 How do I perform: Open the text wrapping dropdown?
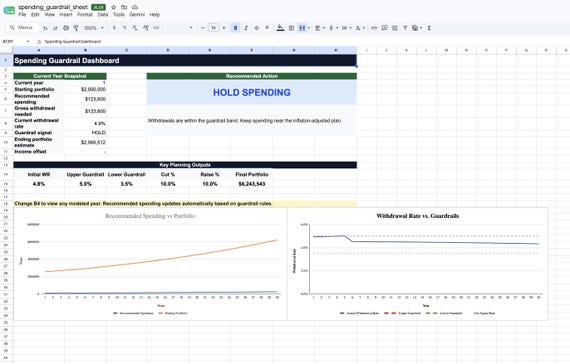346,28
